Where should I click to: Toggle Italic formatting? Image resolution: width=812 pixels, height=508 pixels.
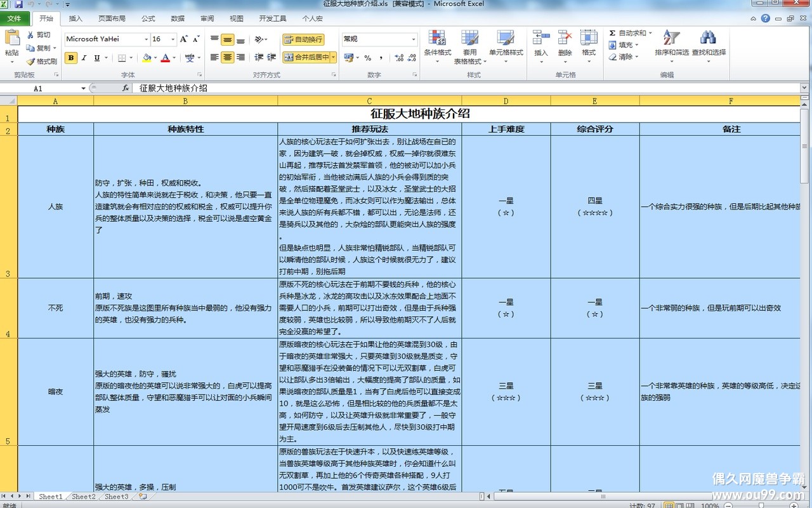coord(84,58)
